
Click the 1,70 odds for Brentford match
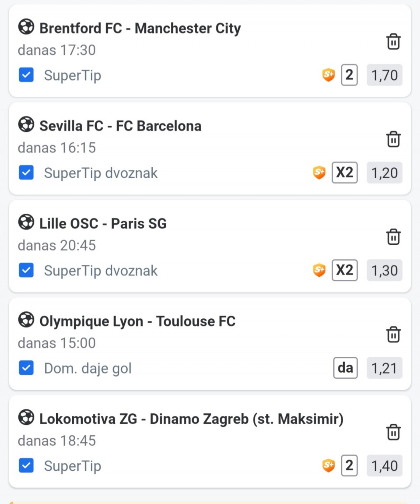pyautogui.click(x=384, y=75)
